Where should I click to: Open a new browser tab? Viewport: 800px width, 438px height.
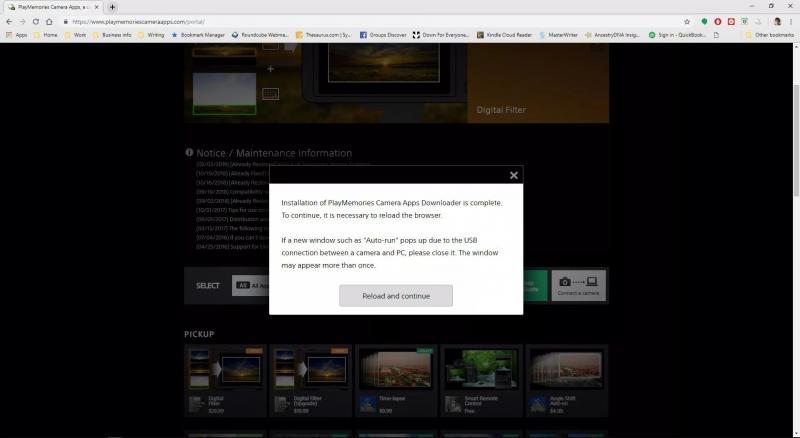pyautogui.click(x=112, y=7)
